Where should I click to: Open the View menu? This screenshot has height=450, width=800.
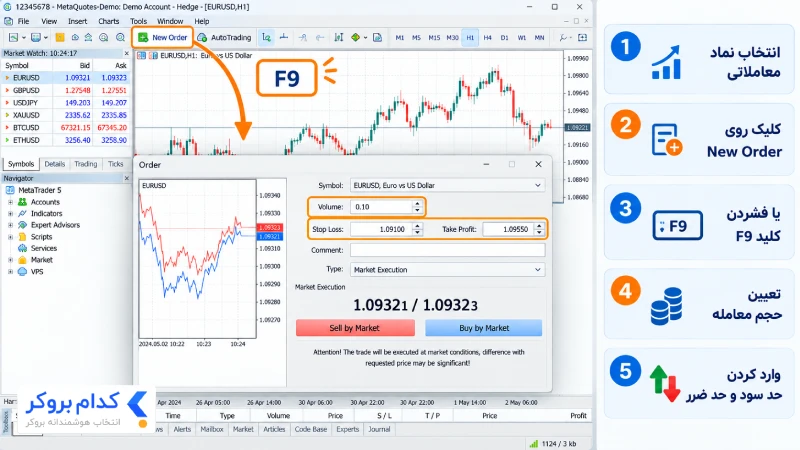point(49,21)
